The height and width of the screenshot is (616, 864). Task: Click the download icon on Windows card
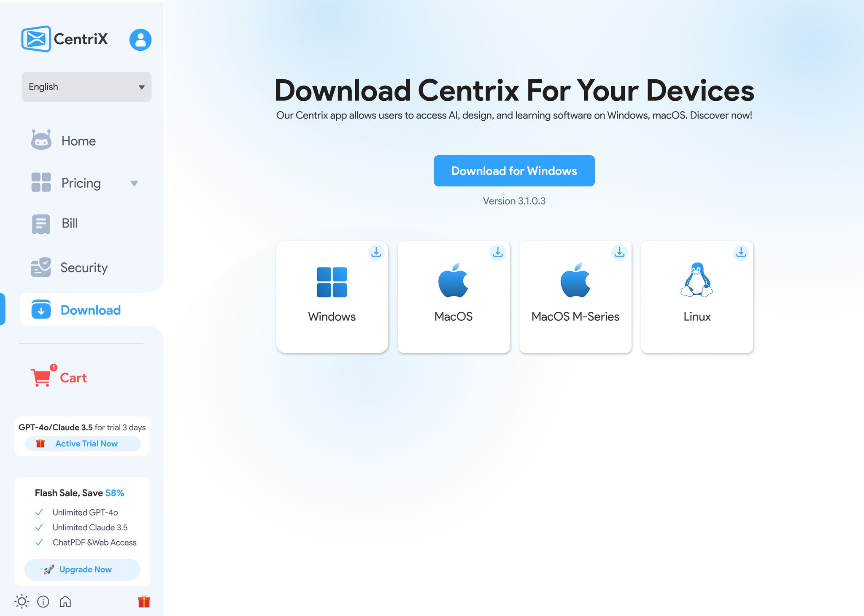(376, 252)
